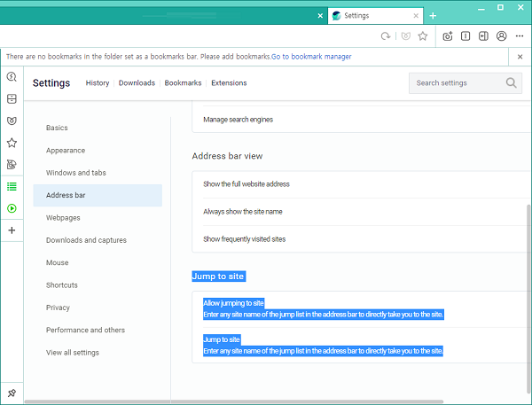Open the screen capture camera tool
Image resolution: width=532 pixels, height=405 pixels.
pos(448,36)
